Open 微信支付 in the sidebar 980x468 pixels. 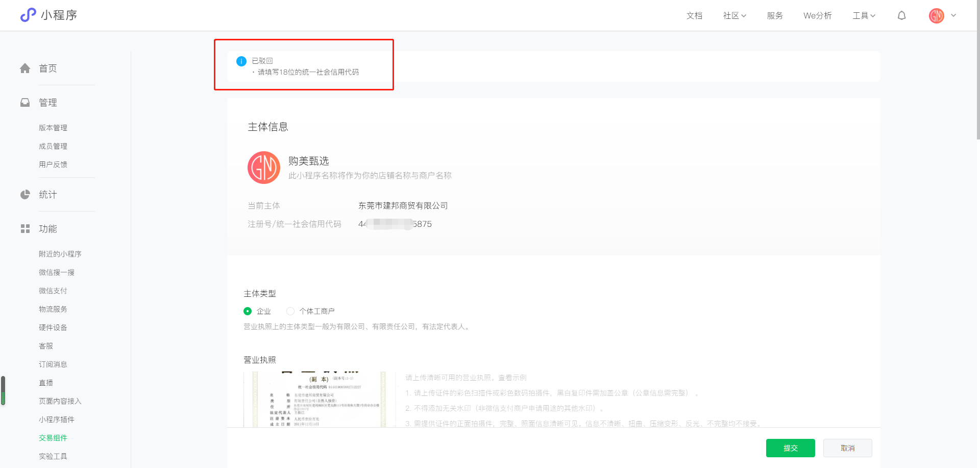(53, 291)
